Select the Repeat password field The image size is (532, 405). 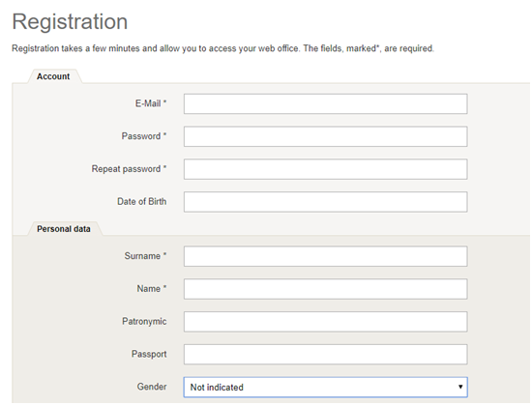[x=325, y=169]
